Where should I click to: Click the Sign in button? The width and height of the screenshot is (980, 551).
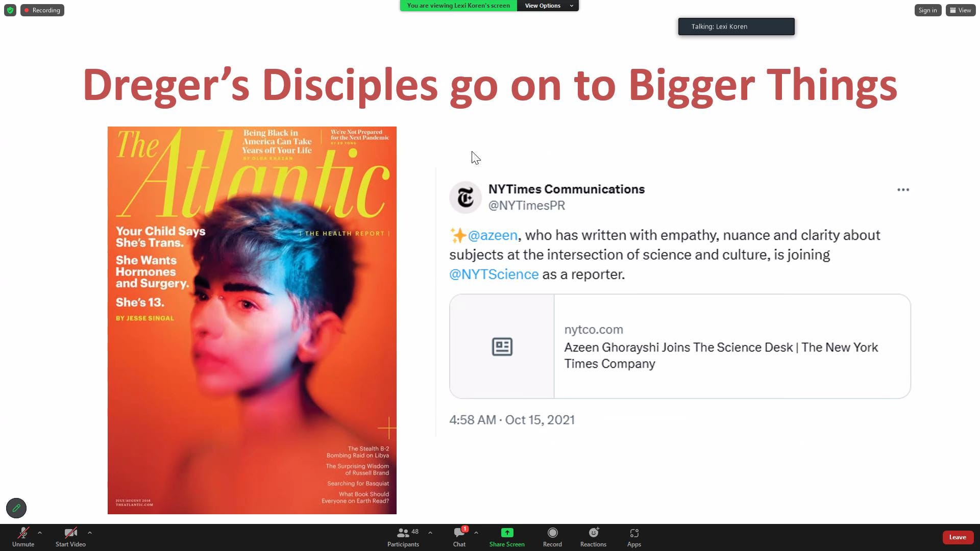(x=927, y=10)
